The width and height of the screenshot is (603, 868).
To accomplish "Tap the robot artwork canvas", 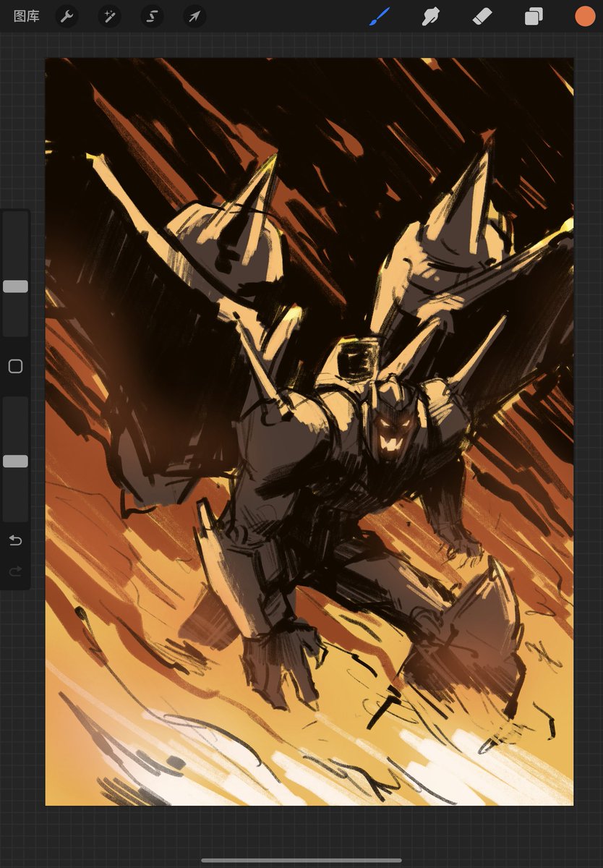I will (x=309, y=432).
